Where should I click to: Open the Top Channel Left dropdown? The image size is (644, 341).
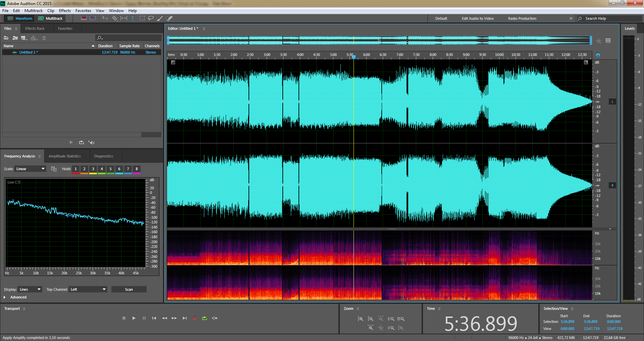coord(88,289)
